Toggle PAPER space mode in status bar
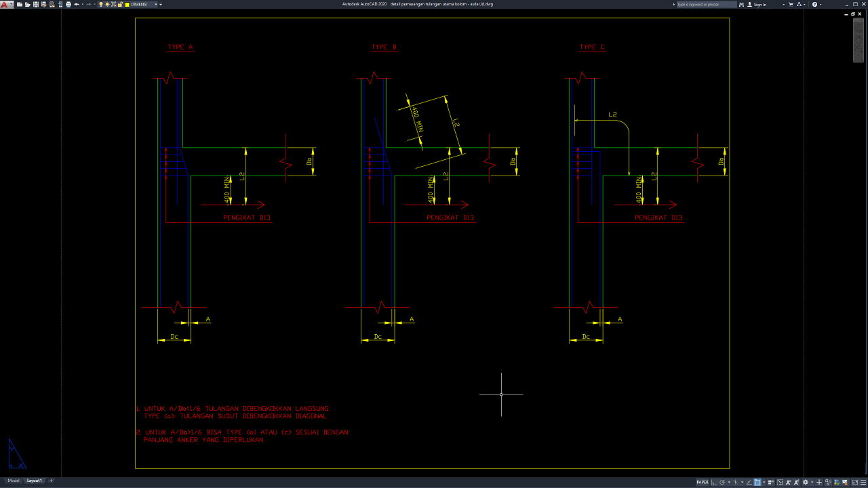This screenshot has height=488, width=868. click(703, 482)
